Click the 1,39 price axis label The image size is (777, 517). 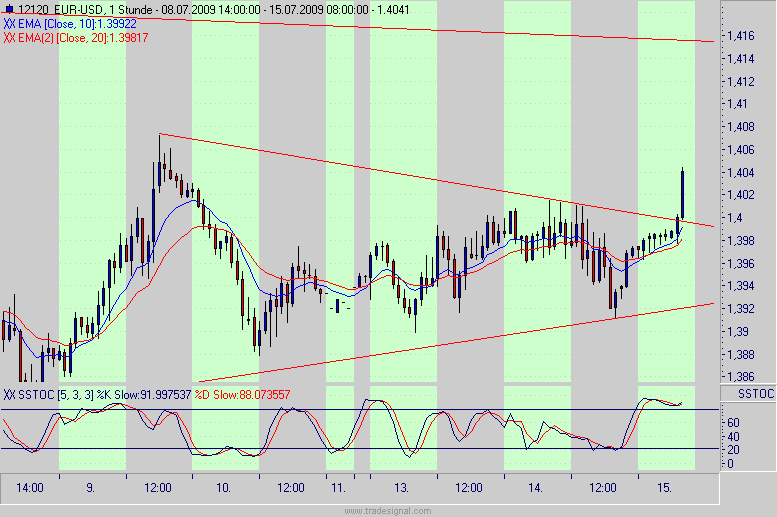tap(737, 332)
